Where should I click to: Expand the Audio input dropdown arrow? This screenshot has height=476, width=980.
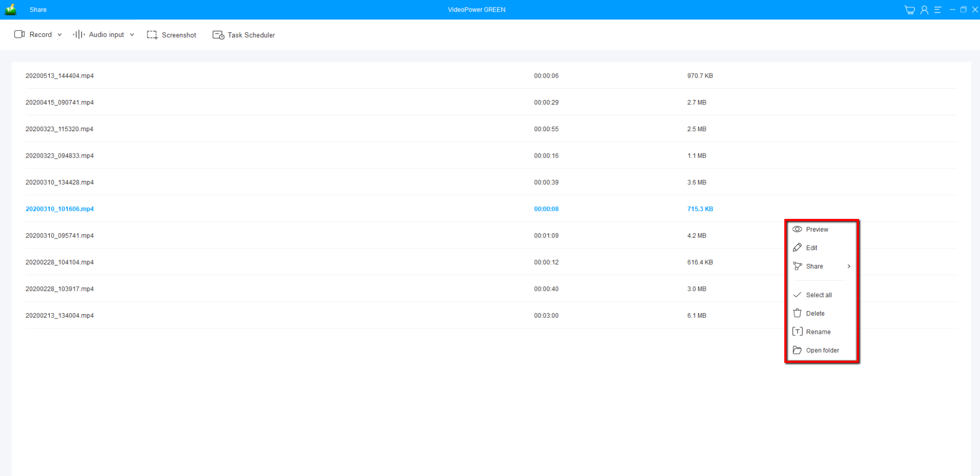click(132, 35)
